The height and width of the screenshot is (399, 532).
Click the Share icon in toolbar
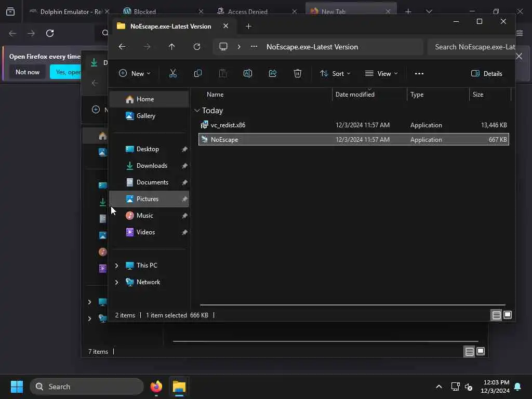pos(273,73)
